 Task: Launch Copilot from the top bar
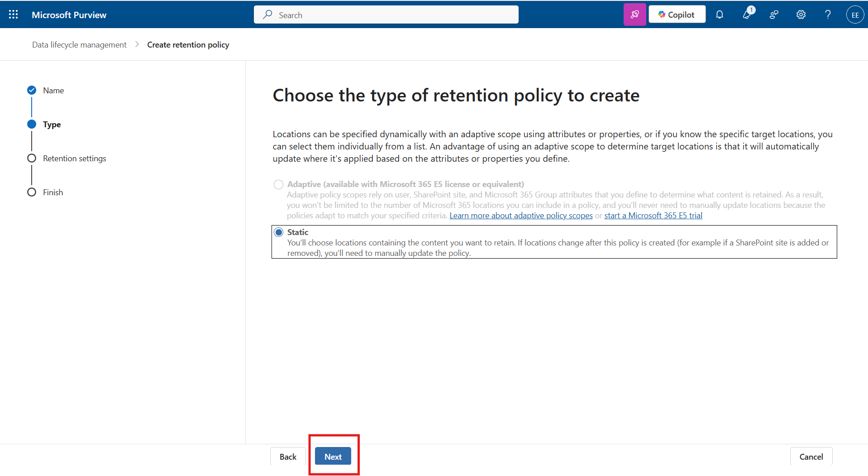[x=677, y=14]
